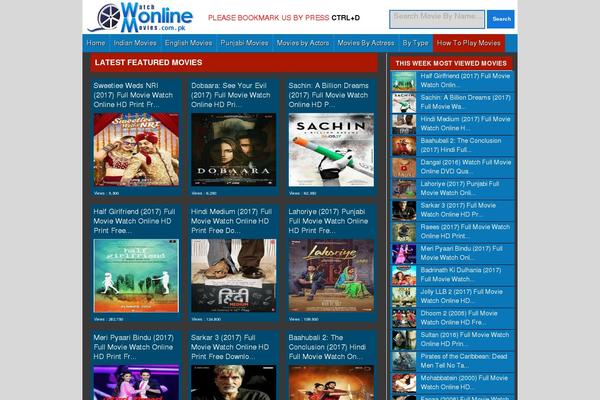Open Baahubali 2 featured title link
This screenshot has width=600, height=400.
tap(327, 347)
